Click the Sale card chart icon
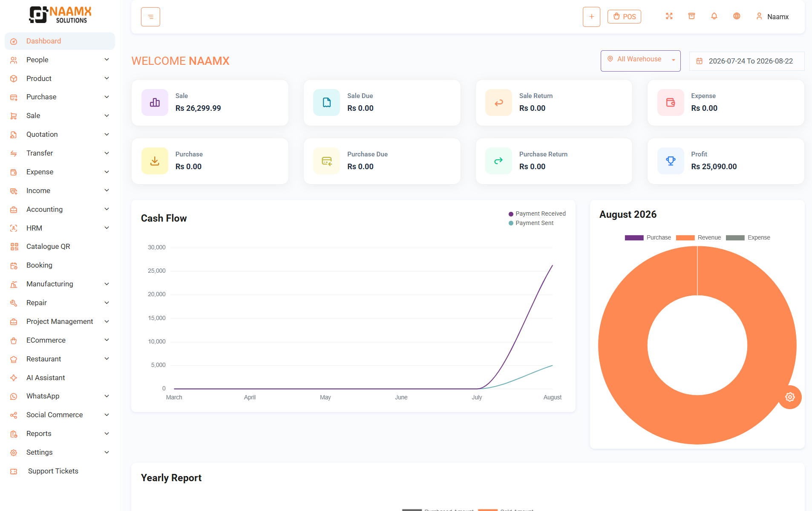Viewport: 812px width, 511px height. point(155,102)
